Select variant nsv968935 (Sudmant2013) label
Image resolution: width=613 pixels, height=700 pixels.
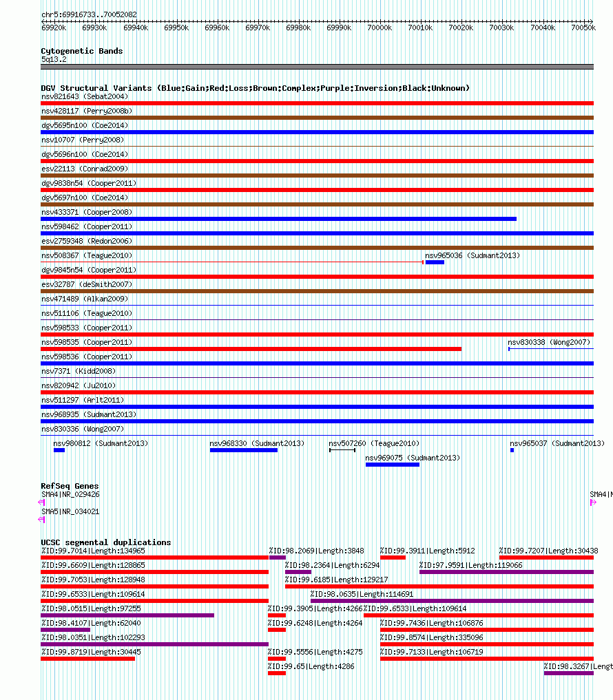point(89,414)
